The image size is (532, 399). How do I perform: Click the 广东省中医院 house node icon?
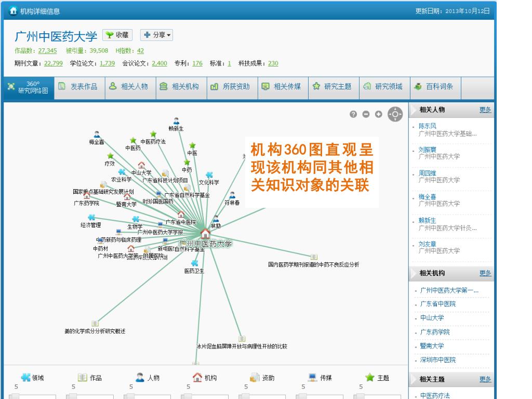(181, 215)
